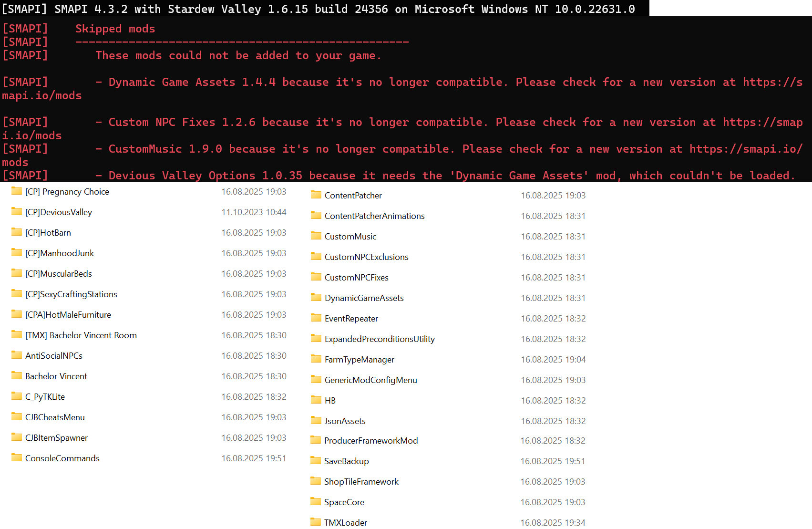
Task: Select the TMXLoader folder name
Action: coord(346,523)
